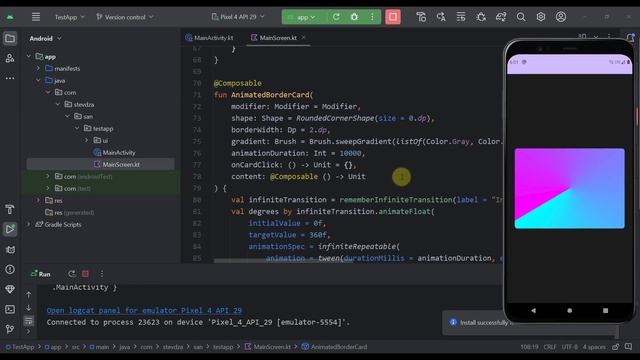
Task: Open the main hamburger menu
Action: coord(36,17)
